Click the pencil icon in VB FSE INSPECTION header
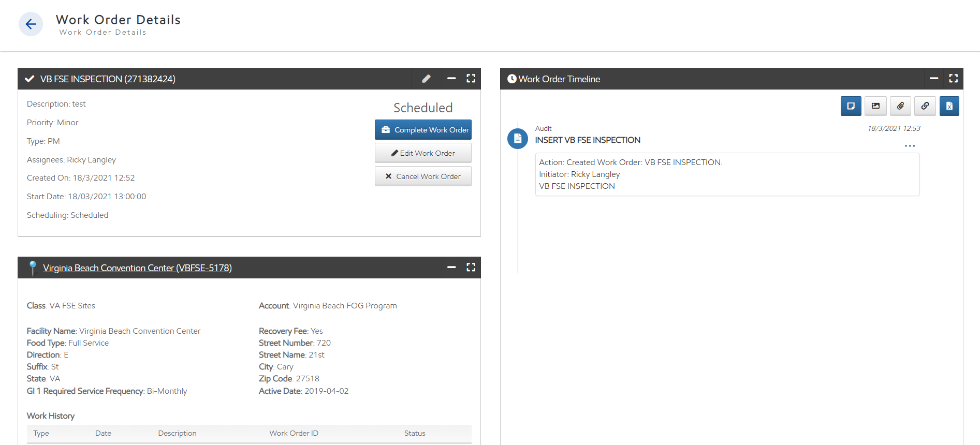 426,79
